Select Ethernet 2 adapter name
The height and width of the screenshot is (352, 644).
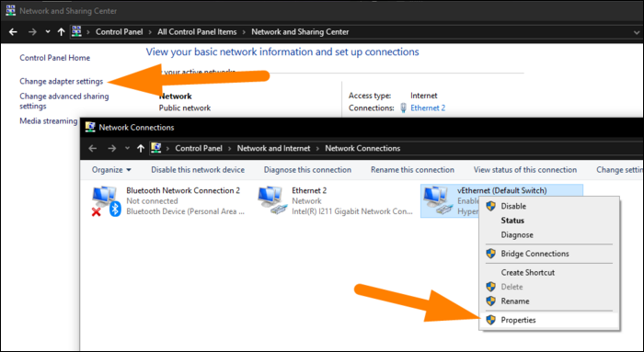click(309, 191)
